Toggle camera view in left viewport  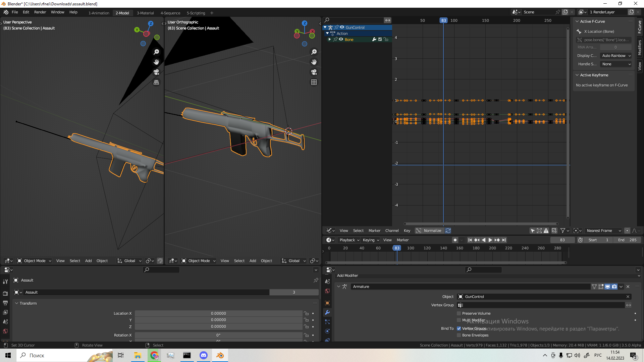point(156,72)
